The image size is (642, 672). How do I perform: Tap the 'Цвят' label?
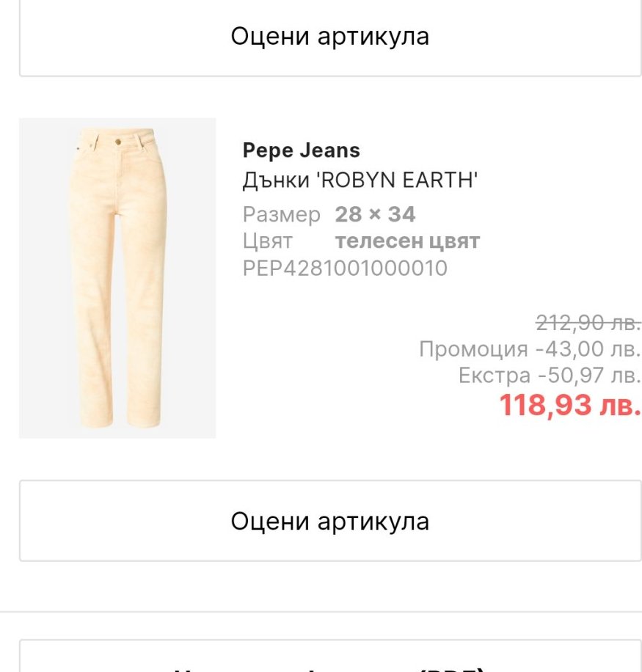(x=267, y=241)
